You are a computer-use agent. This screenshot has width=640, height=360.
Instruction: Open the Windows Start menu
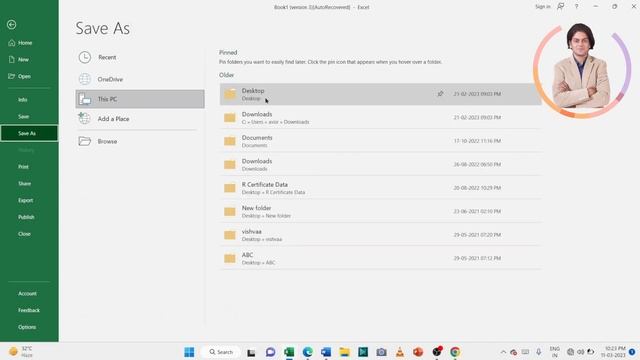[189, 352]
